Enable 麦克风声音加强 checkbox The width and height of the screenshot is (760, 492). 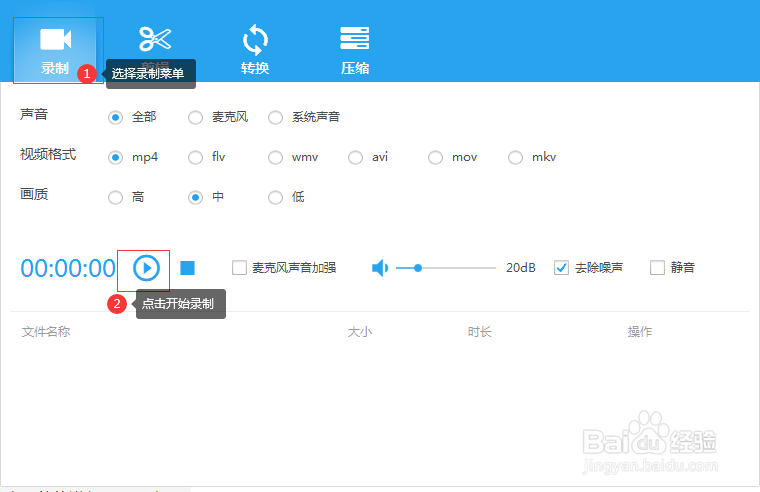click(x=239, y=268)
